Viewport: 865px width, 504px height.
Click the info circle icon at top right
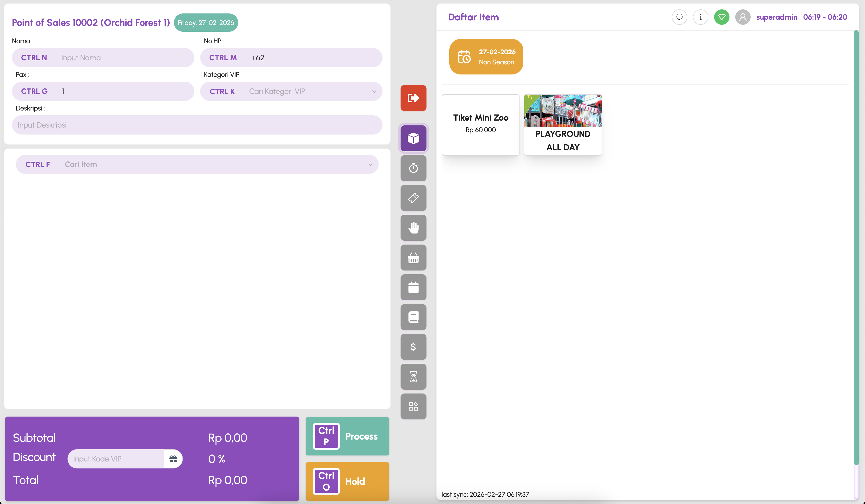(x=701, y=17)
